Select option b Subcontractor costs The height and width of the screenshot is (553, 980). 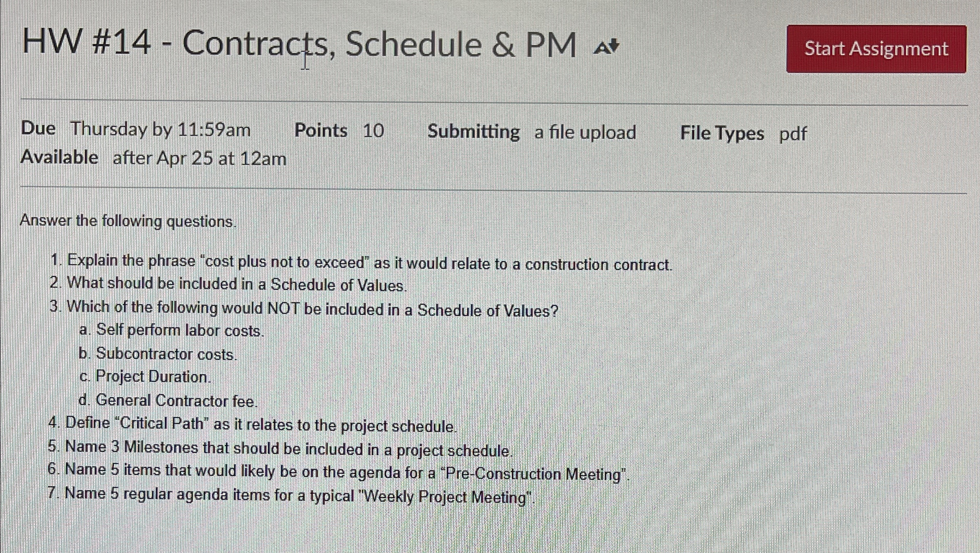tap(158, 354)
